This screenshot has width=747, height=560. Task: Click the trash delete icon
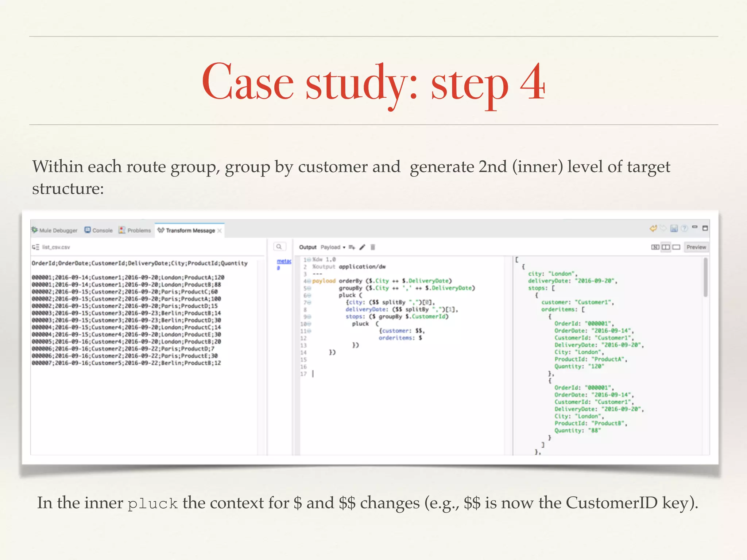(x=373, y=247)
